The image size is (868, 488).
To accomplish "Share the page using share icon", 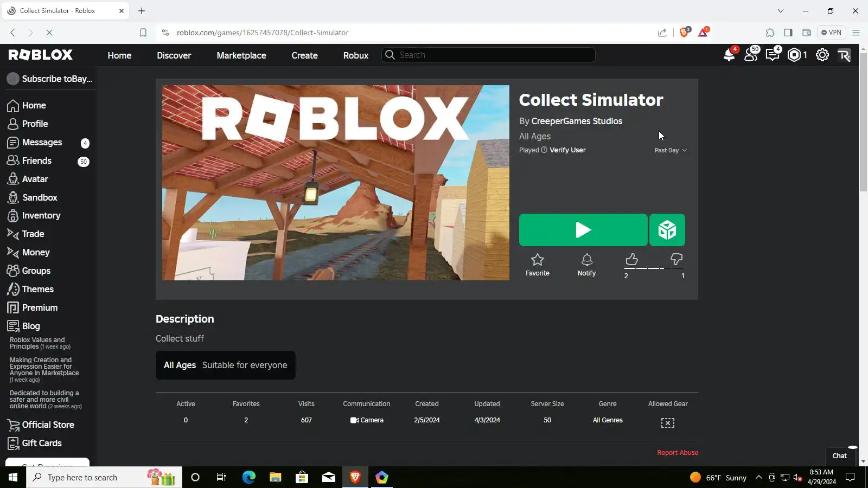I will [662, 33].
